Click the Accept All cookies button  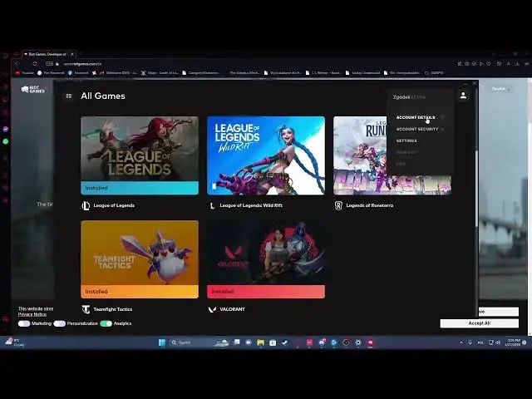pyautogui.click(x=479, y=323)
